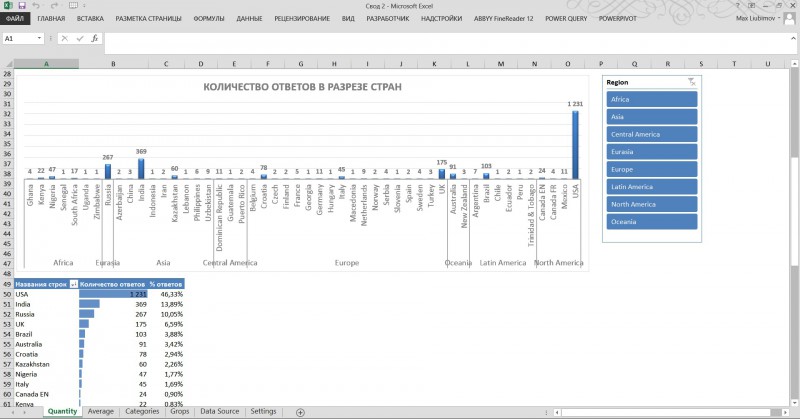Switch to the ГЛАВНАЯ ribbon tab
This screenshot has width=800, height=419.
click(51, 18)
